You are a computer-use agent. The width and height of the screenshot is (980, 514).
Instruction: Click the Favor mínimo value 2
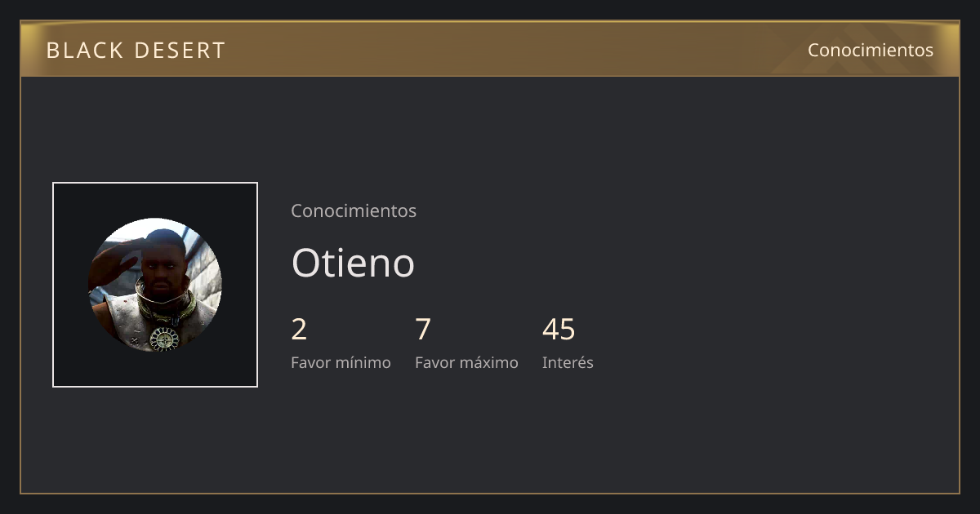[x=299, y=330]
